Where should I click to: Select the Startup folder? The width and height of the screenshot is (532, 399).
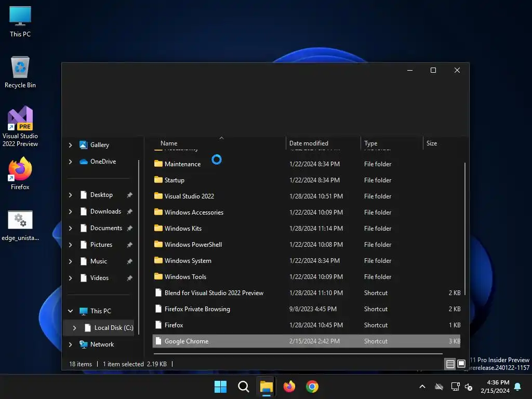(307, 180)
